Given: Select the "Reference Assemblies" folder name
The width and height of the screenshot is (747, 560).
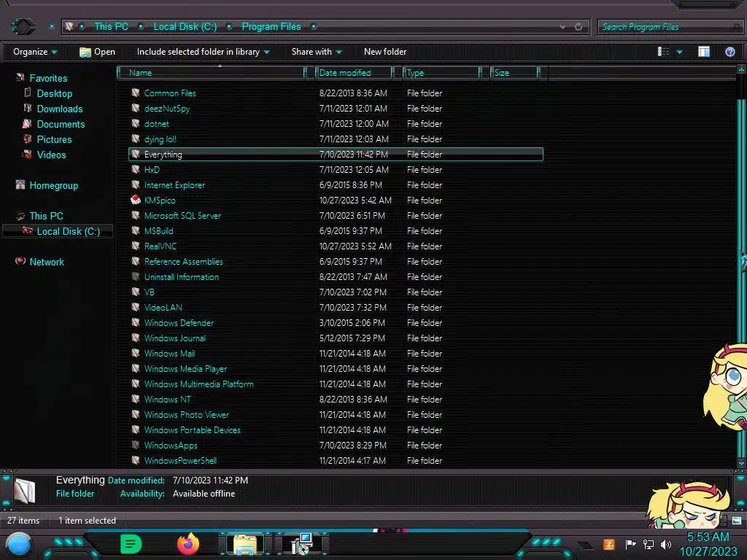Looking at the screenshot, I should click(x=183, y=262).
